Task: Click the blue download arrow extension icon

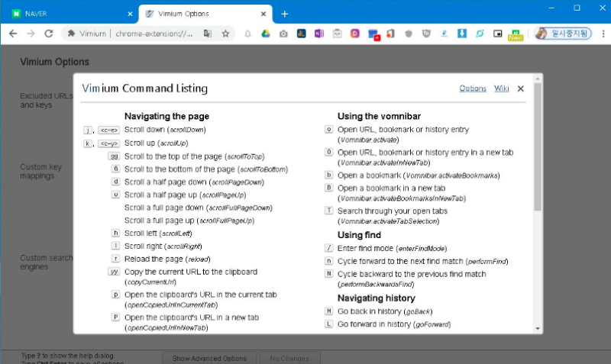Action: tap(462, 34)
